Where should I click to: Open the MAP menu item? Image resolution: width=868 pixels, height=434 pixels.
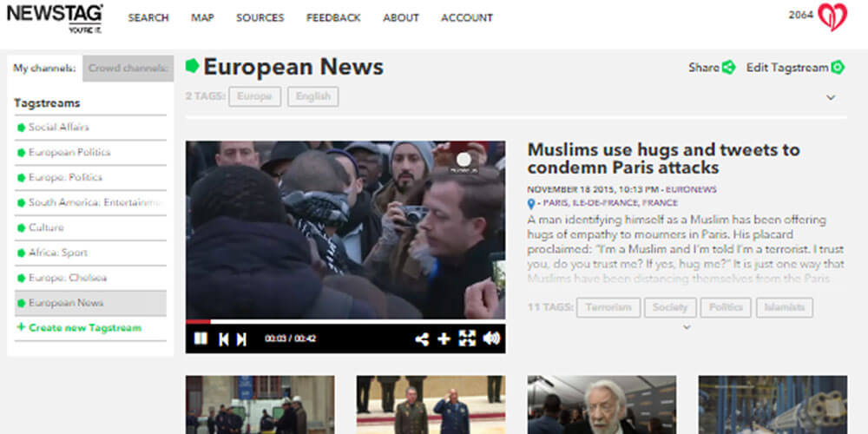coord(202,17)
